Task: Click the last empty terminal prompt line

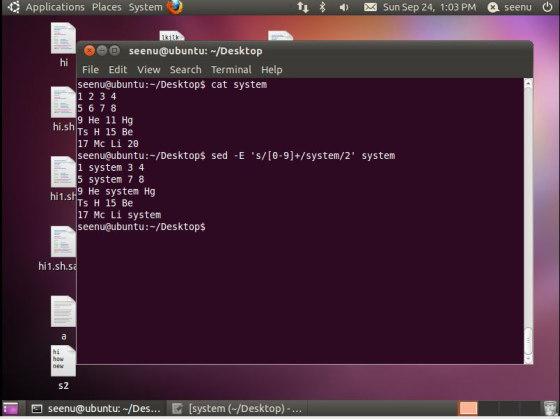Action: point(141,227)
